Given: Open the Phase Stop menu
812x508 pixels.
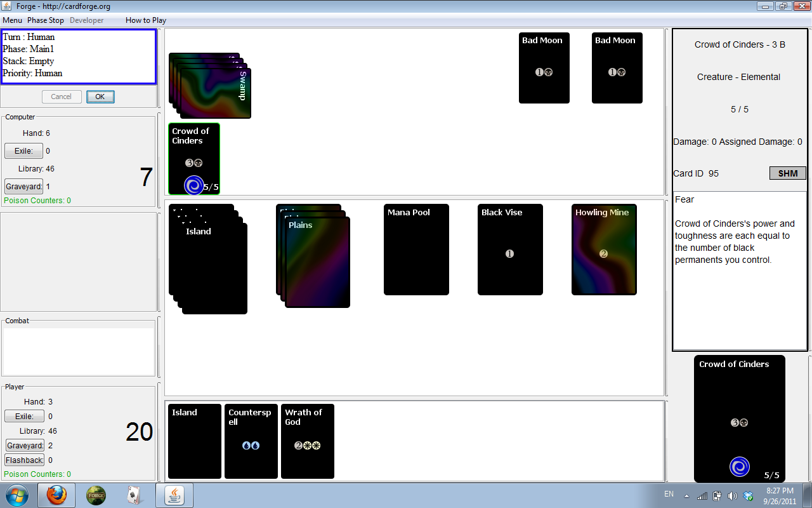Looking at the screenshot, I should tap(46, 20).
